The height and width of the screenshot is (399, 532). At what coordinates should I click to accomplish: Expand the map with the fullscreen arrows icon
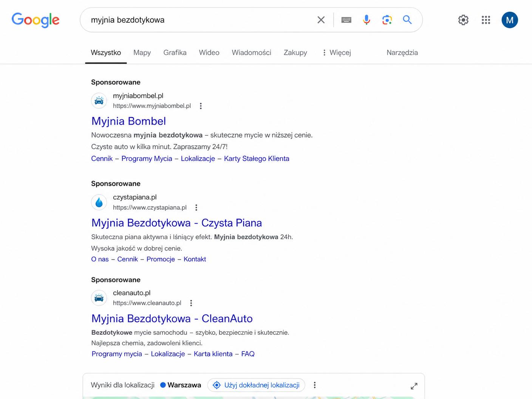pos(414,386)
